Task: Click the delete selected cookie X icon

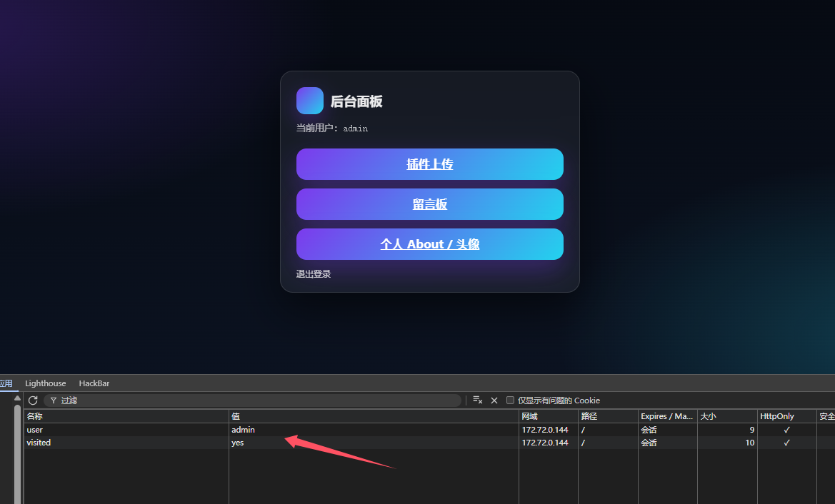Action: pos(494,400)
